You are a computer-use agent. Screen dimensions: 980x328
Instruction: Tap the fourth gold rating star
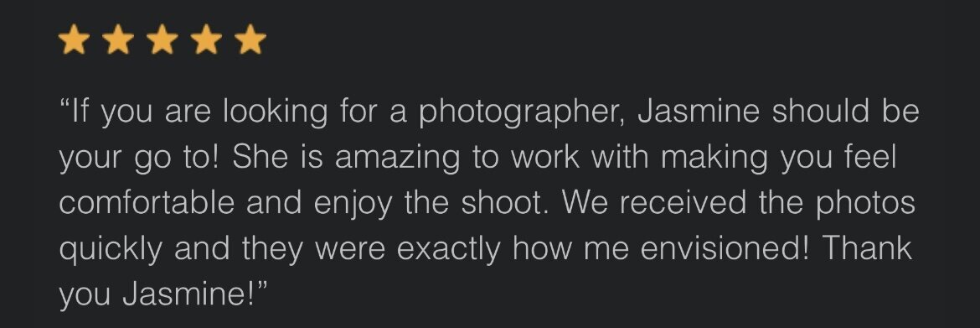point(206,40)
